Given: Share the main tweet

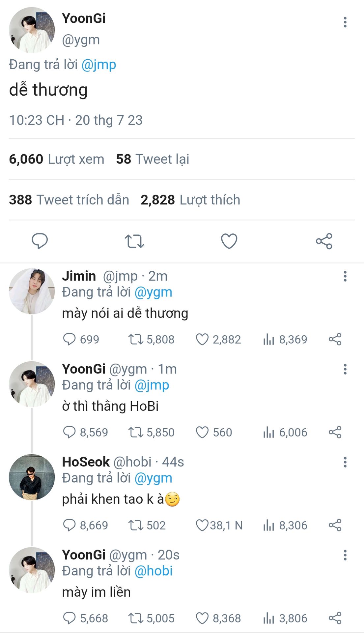Looking at the screenshot, I should [324, 241].
